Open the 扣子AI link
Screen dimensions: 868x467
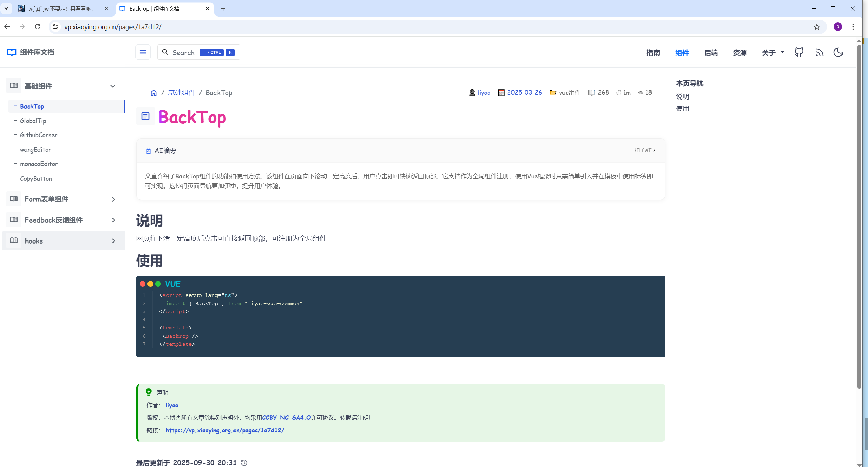point(644,150)
